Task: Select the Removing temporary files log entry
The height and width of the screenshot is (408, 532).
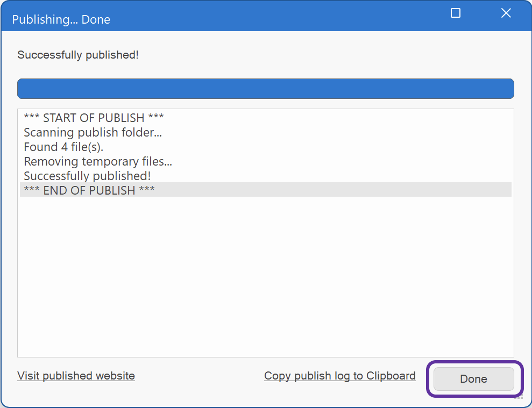Action: pyautogui.click(x=98, y=161)
